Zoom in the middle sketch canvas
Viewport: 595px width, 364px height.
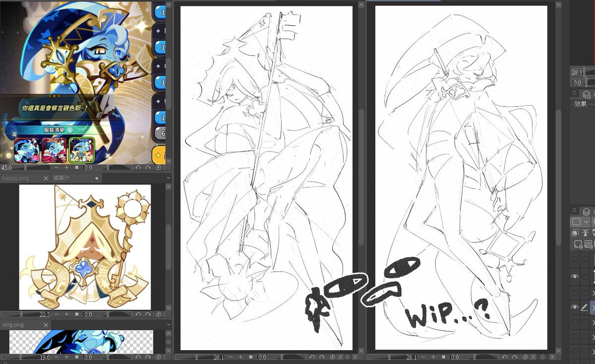240,357
